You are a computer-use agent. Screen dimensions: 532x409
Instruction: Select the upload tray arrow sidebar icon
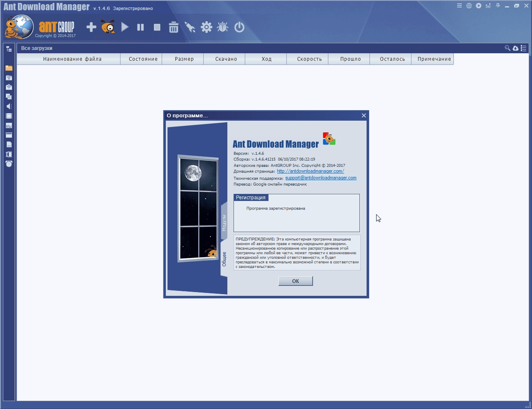pyautogui.click(x=9, y=77)
